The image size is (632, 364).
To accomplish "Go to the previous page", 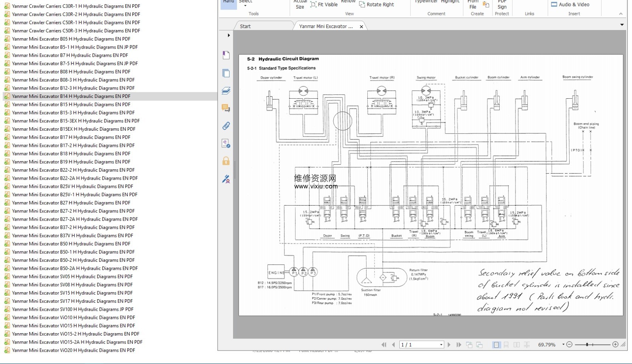I will point(393,345).
